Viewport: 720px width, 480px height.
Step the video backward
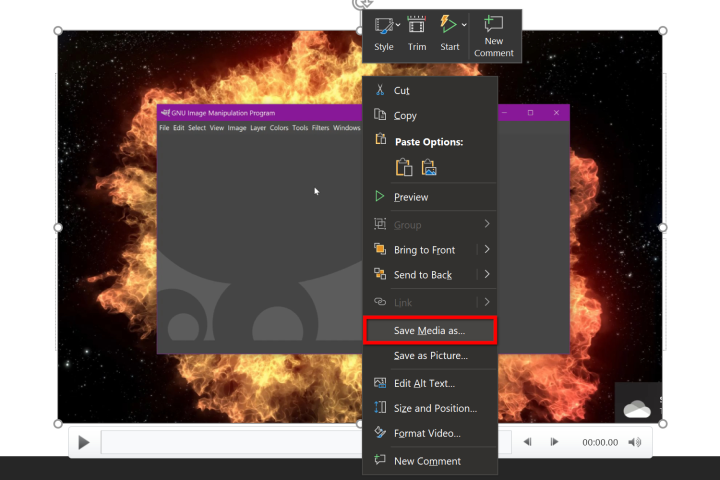click(x=528, y=442)
